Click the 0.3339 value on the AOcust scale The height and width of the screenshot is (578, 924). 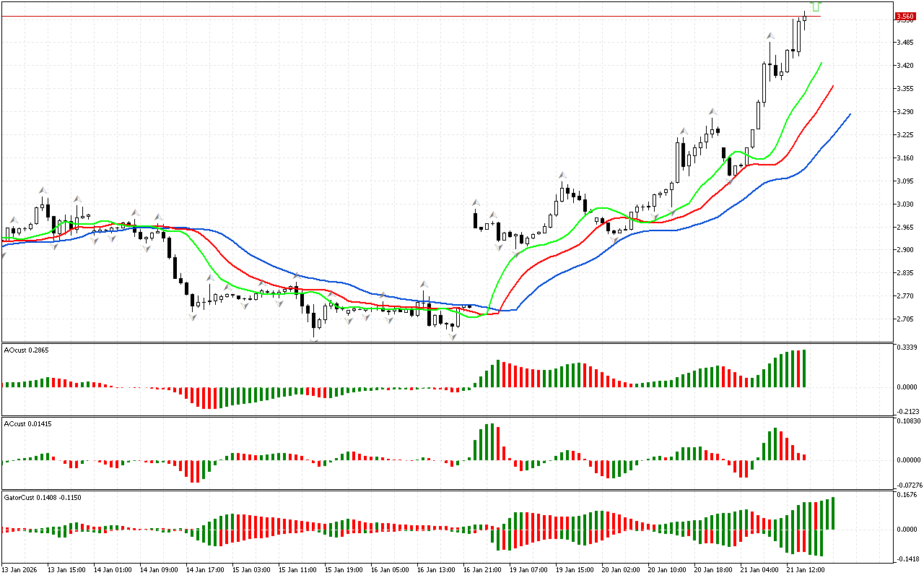point(906,348)
